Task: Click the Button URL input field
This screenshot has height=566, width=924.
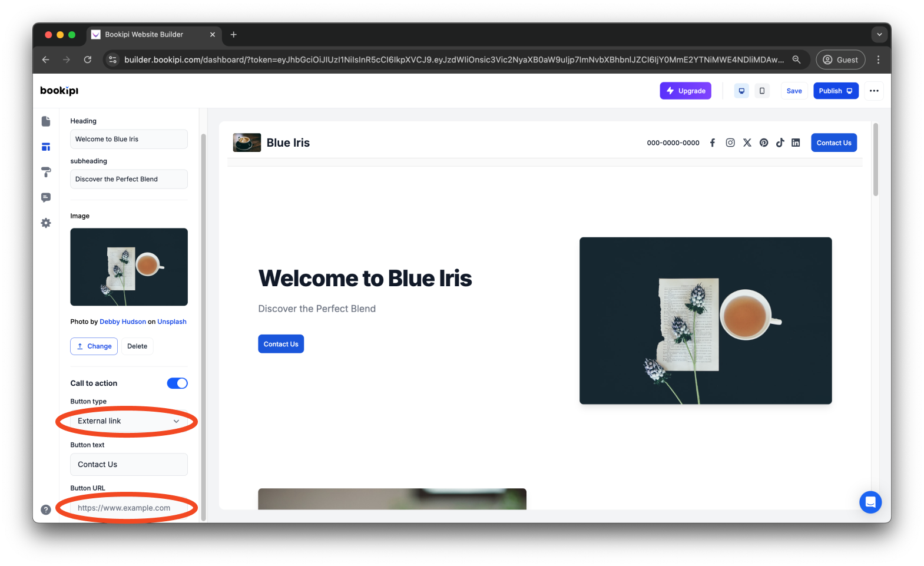Action: 129,508
